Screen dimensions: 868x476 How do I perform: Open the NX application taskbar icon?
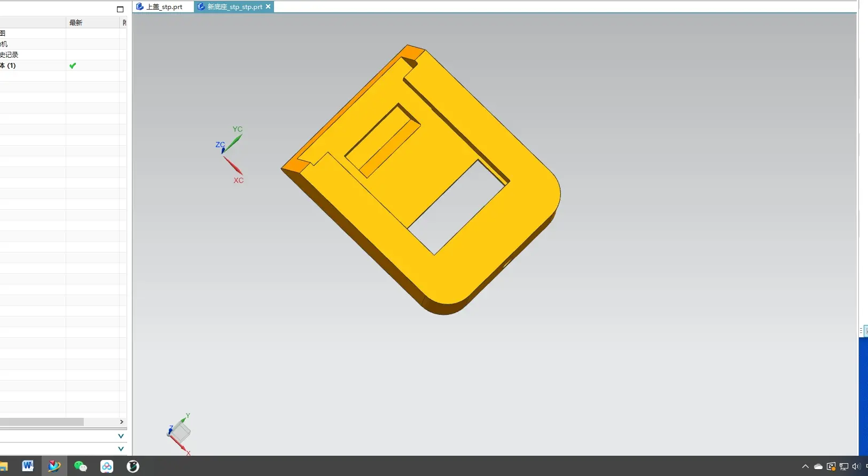[54, 466]
